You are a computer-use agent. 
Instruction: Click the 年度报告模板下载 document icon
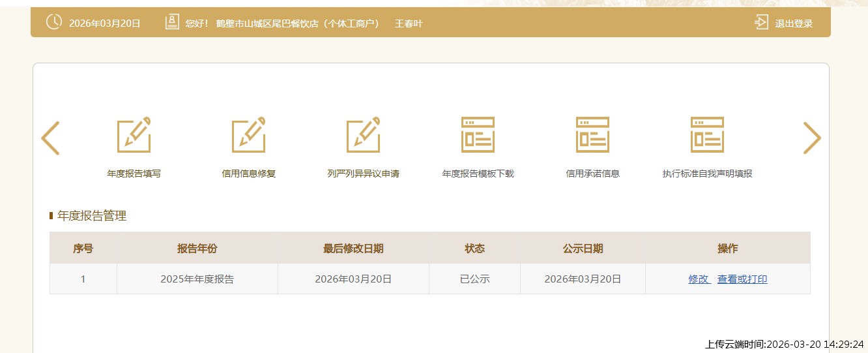click(x=478, y=135)
